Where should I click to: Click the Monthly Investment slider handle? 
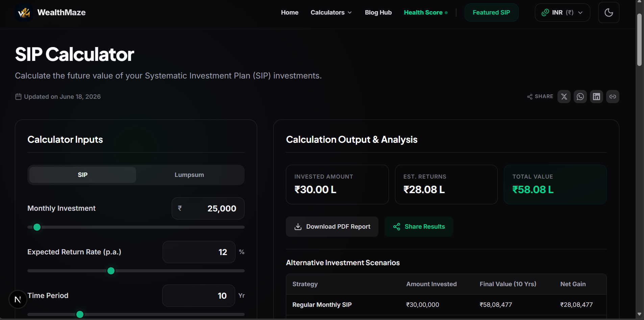tap(37, 227)
